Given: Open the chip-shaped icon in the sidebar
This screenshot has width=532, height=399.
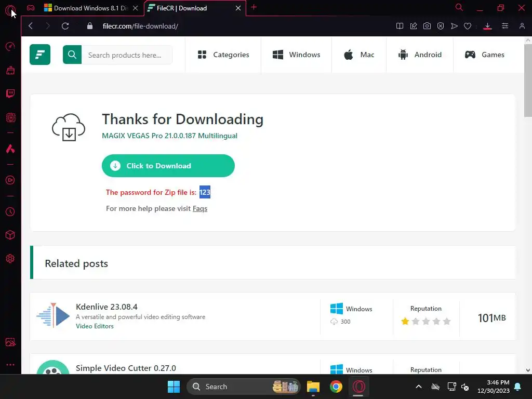Looking at the screenshot, I should click(10, 117).
